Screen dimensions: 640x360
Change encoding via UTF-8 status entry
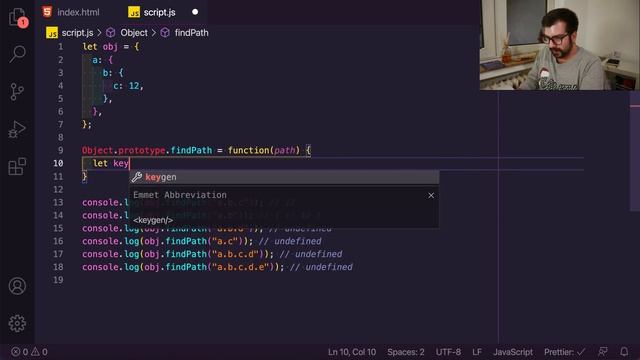click(448, 352)
